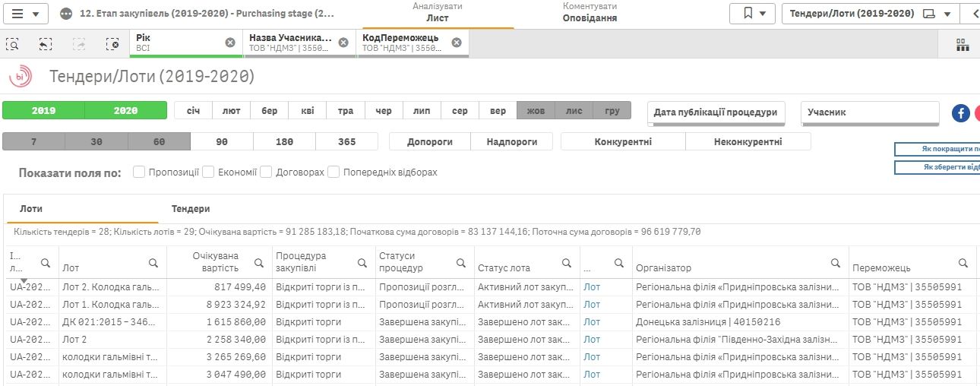Switch to Аналізувати Лист tab
The image size is (980, 386).
pos(438,13)
